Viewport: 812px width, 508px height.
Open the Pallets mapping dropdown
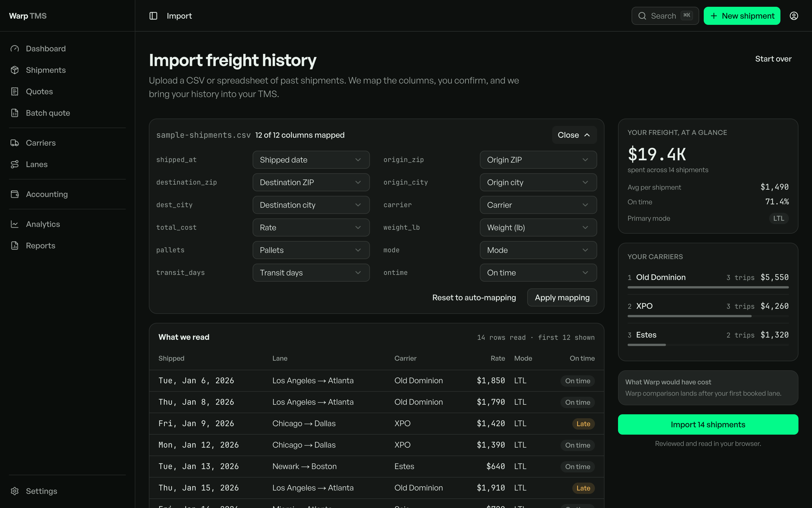(x=311, y=250)
